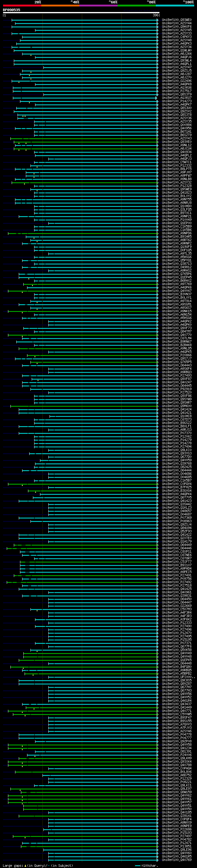
Task: Open entry UniRef100_Q1KLZ3
Action: pos(177,507)
